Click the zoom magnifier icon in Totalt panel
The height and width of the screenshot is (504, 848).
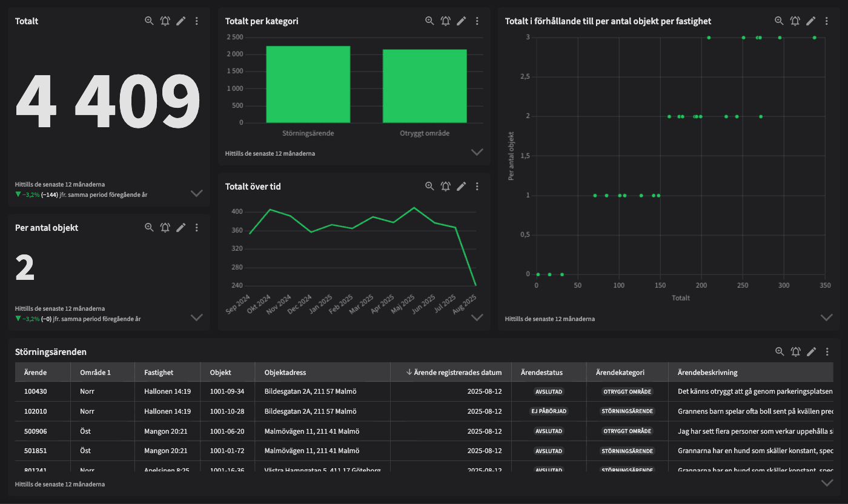(149, 21)
